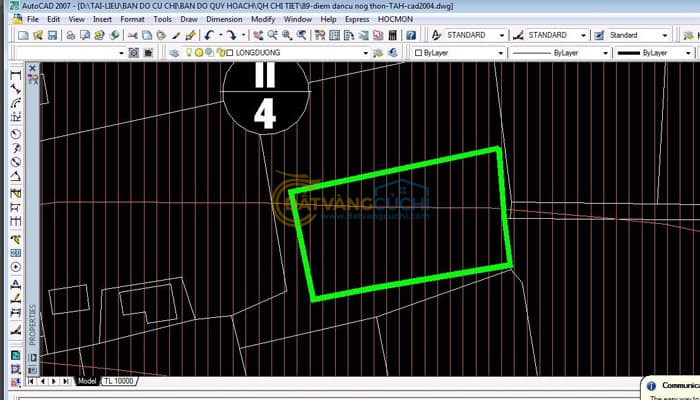Open the Layer Properties Manager icon
700x400 pixels.
click(175, 52)
